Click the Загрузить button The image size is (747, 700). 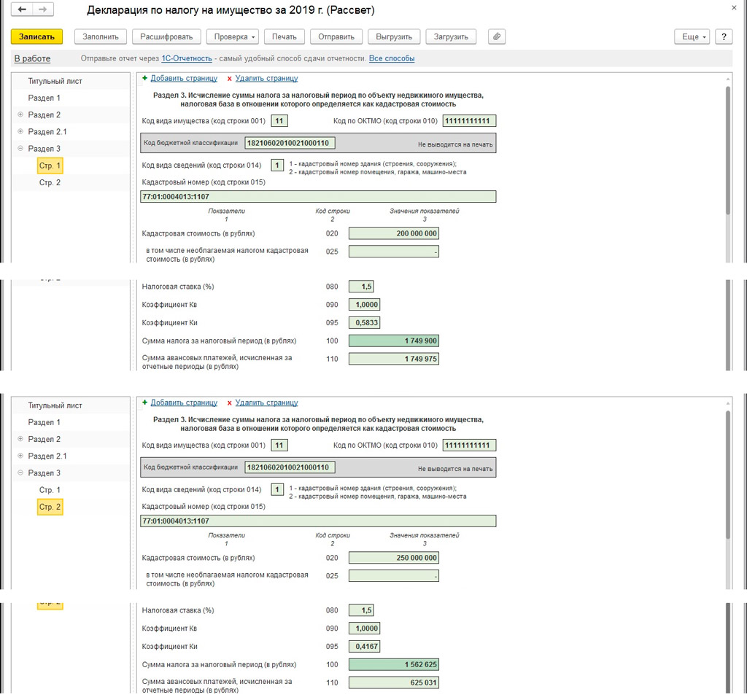click(x=451, y=36)
